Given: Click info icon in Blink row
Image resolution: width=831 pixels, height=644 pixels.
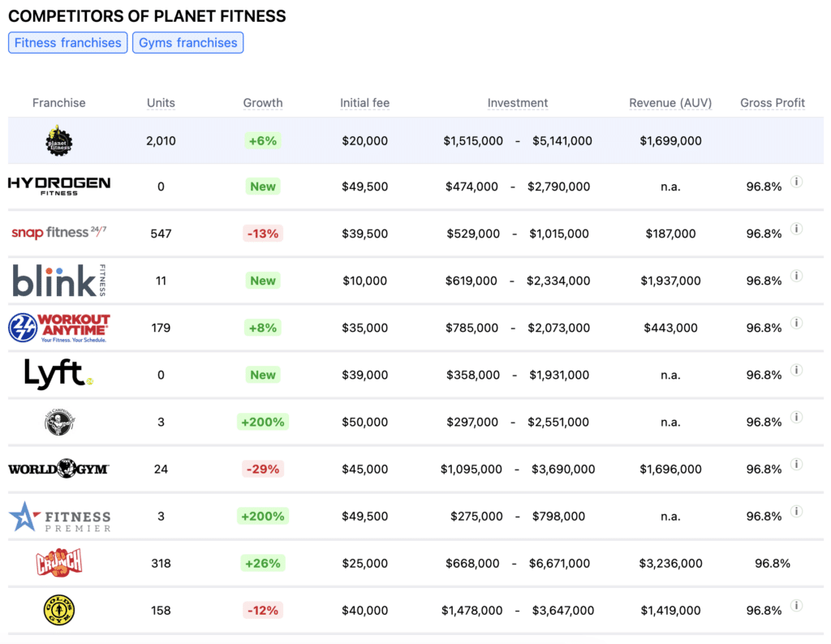Looking at the screenshot, I should coord(796,276).
